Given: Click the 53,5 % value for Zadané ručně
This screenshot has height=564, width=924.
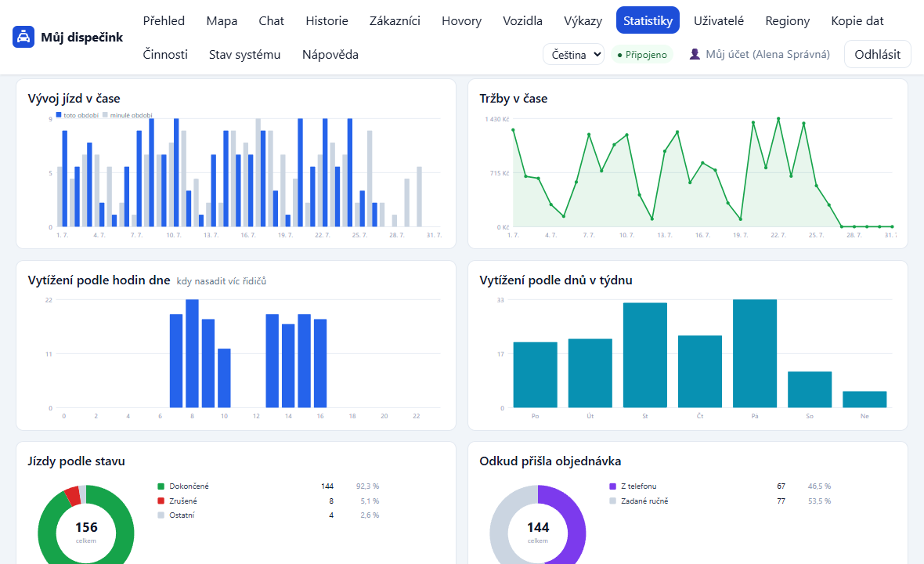Looking at the screenshot, I should coord(820,501).
